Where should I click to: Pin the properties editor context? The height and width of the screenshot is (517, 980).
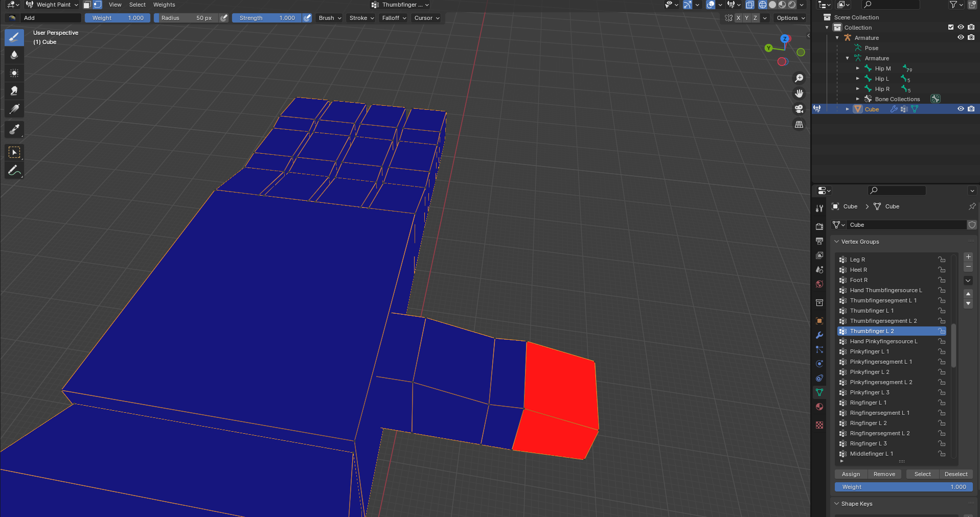pos(972,206)
